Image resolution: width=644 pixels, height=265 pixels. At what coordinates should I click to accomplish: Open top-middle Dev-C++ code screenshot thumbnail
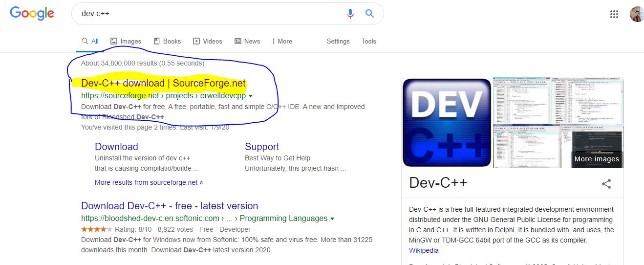coord(521,100)
